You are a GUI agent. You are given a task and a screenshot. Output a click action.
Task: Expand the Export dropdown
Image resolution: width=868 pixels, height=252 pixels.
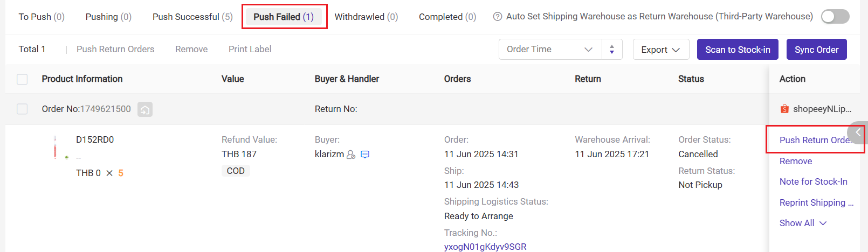pyautogui.click(x=661, y=50)
